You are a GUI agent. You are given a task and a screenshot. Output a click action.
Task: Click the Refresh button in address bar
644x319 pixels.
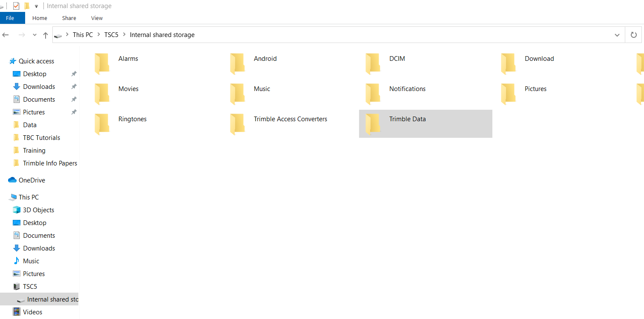coord(633,35)
